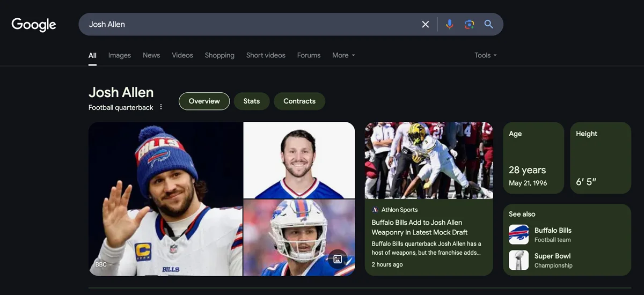Open the Age 28 years card

click(533, 158)
